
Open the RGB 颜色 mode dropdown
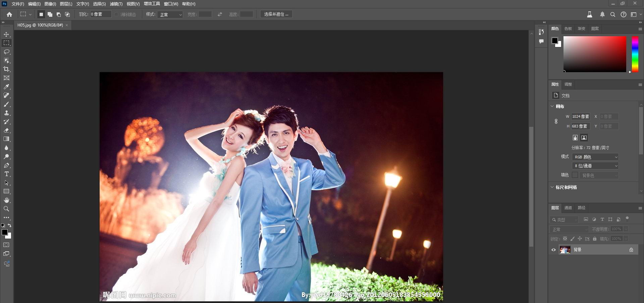pyautogui.click(x=595, y=157)
